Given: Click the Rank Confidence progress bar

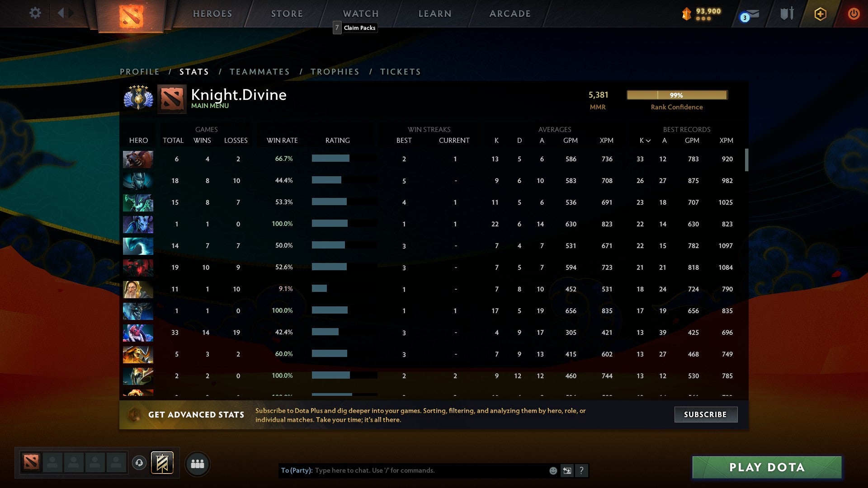Looking at the screenshot, I should point(676,95).
